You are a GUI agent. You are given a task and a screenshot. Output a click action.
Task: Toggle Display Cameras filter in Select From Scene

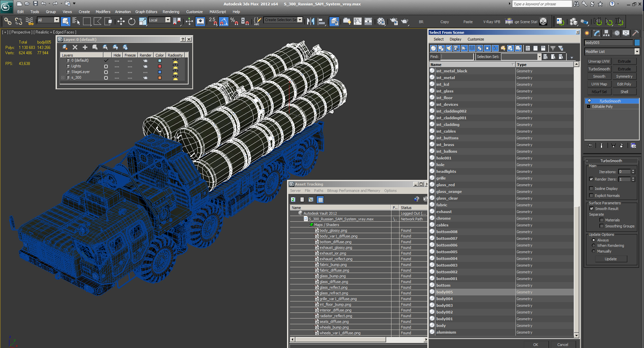pos(456,48)
